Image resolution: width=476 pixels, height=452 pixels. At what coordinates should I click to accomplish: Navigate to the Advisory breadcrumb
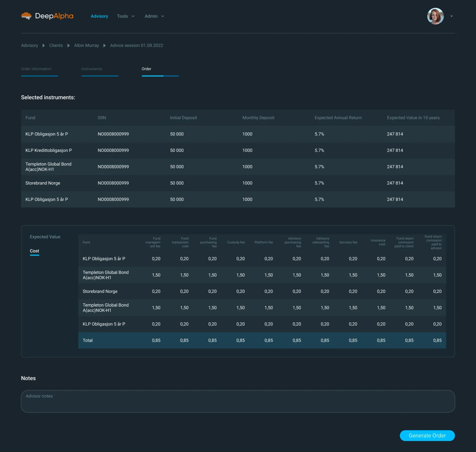30,45
